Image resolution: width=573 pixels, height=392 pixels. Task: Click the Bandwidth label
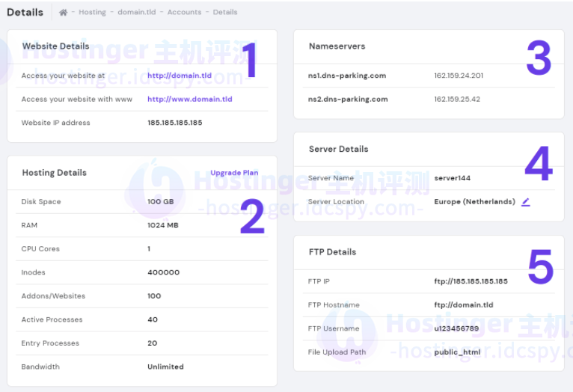pyautogui.click(x=40, y=367)
